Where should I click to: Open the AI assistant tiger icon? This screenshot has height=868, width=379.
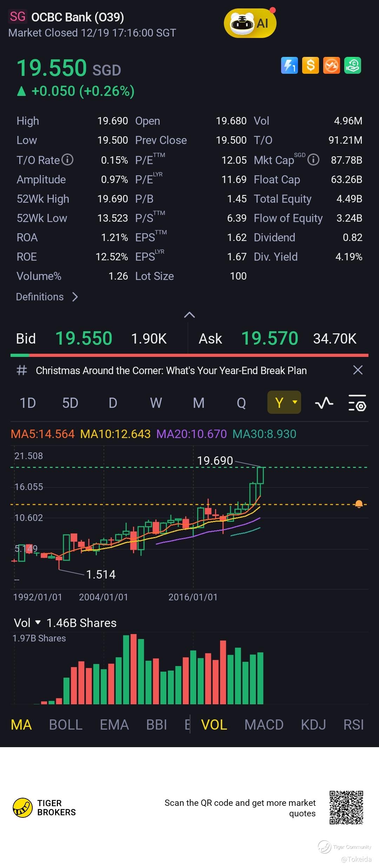[250, 23]
